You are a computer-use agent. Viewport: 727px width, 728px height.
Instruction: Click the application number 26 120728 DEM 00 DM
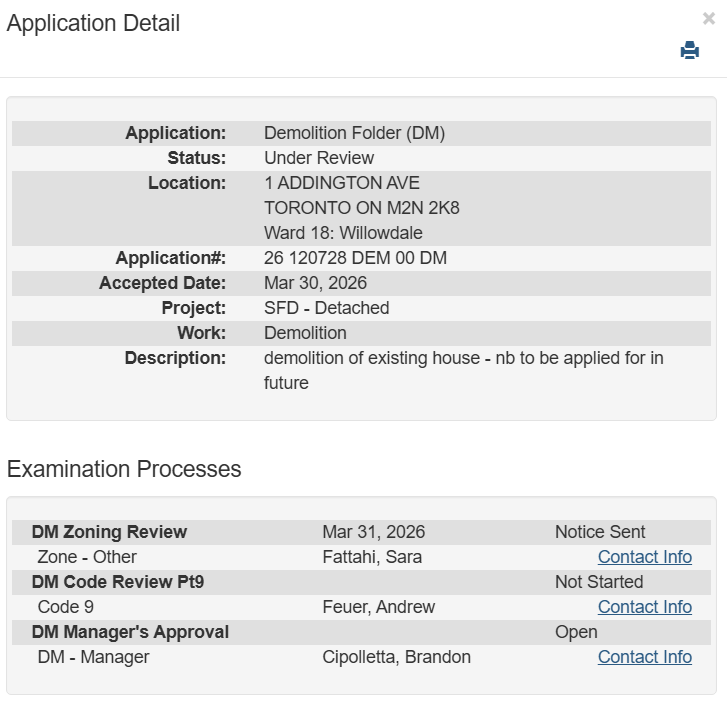tap(355, 258)
